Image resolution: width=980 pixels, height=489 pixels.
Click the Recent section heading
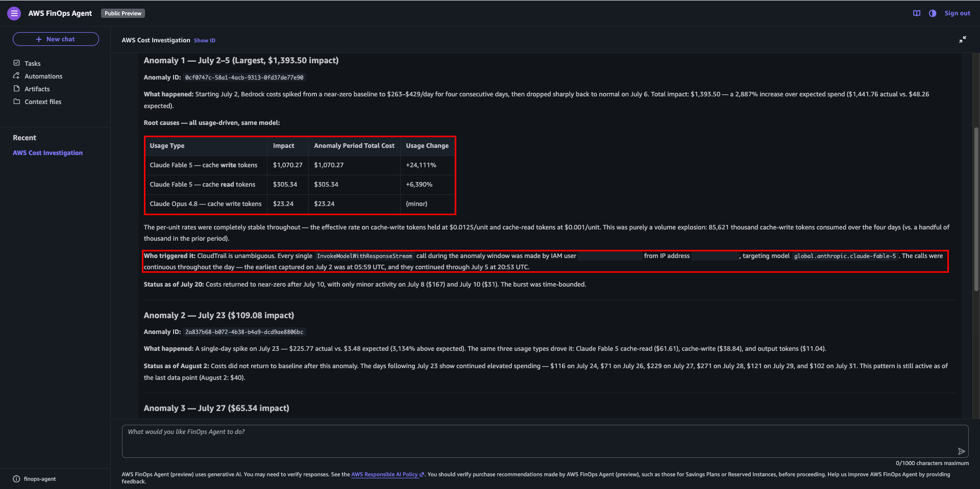[24, 138]
